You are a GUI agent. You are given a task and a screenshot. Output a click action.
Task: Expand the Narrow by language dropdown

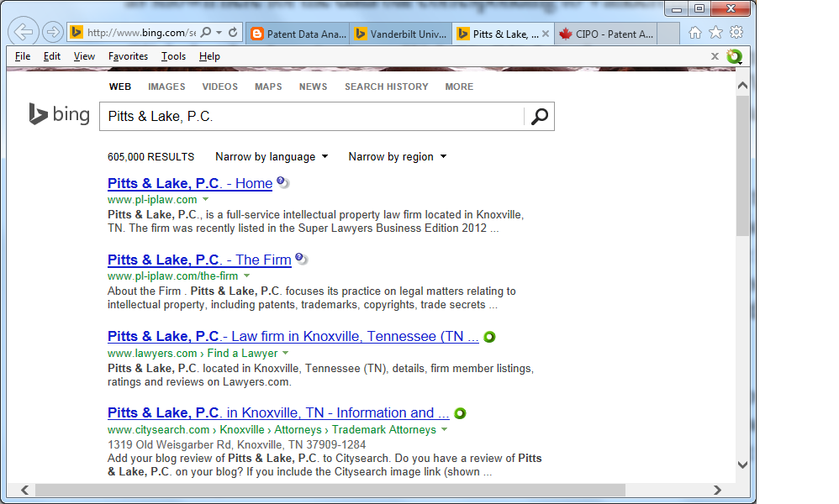coord(272,156)
